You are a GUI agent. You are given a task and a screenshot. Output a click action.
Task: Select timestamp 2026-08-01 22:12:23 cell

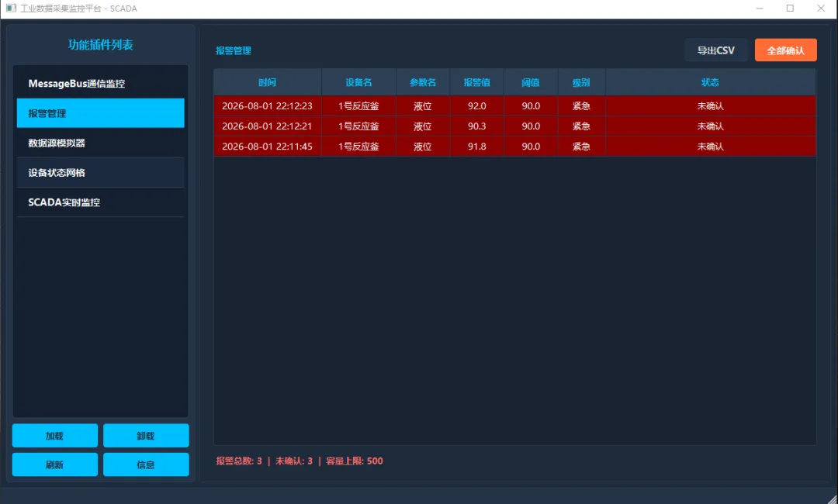click(267, 105)
